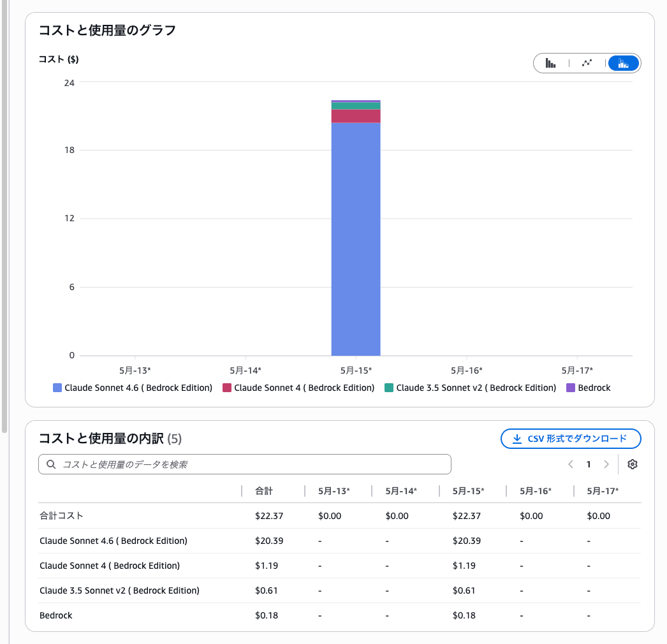Click the 合計 column header

tap(264, 491)
